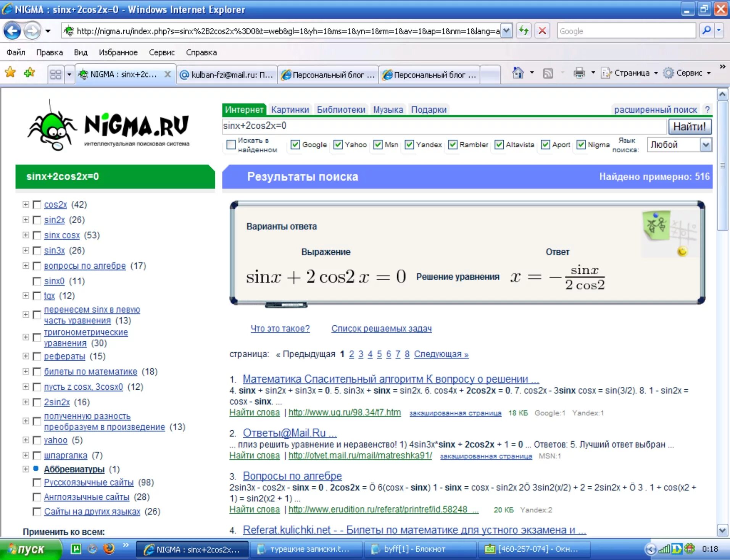Image resolution: width=730 pixels, height=560 pixels.
Task: Open the byff[1] - Блокнот taskbar item
Action: [x=419, y=549]
